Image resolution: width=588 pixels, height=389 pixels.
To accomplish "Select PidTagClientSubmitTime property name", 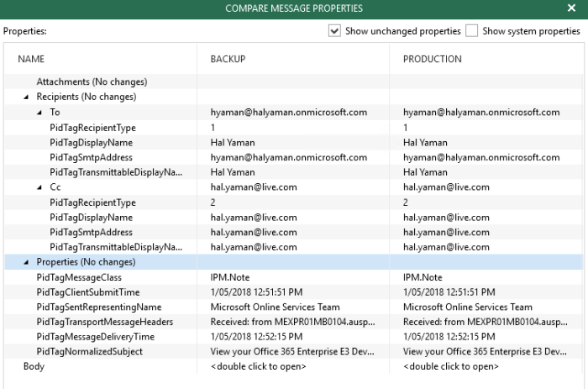I will [x=87, y=292].
